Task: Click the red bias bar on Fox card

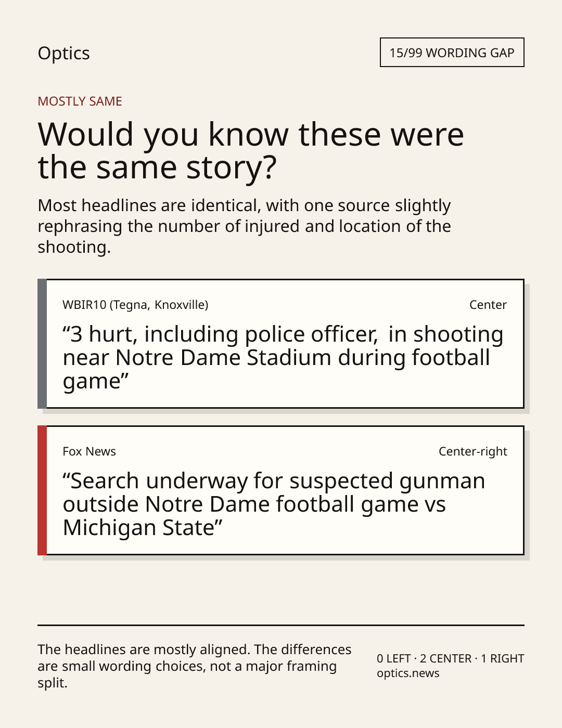Action: coord(42,490)
